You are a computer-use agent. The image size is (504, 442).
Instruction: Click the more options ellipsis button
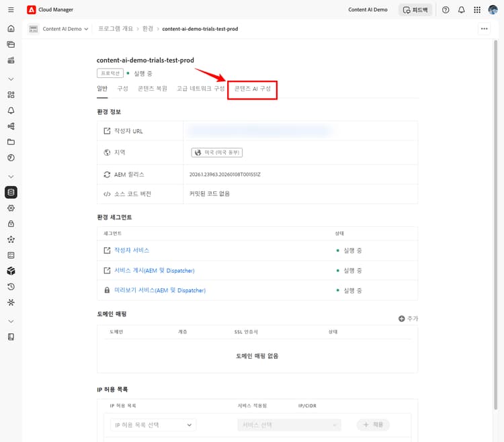(x=484, y=29)
